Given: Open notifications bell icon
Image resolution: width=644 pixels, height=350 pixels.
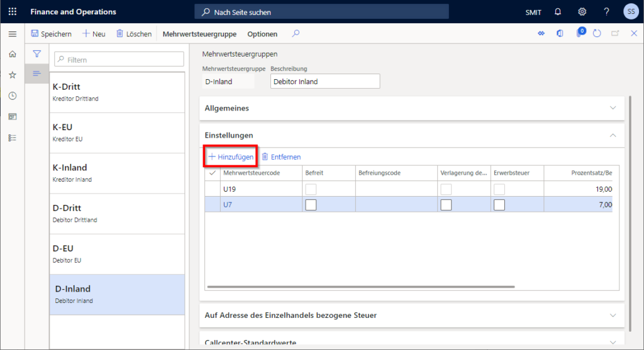Looking at the screenshot, I should [x=558, y=11].
